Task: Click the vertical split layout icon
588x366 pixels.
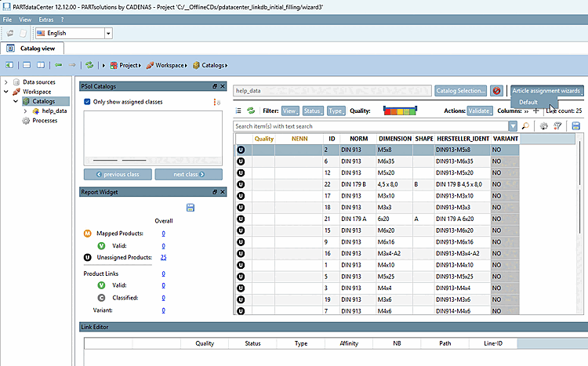Action: coord(41,65)
